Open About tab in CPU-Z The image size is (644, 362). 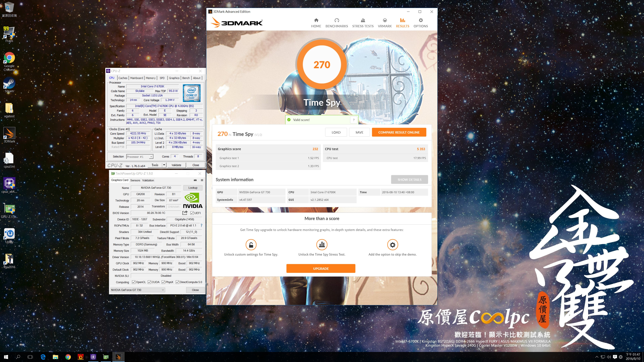(197, 78)
